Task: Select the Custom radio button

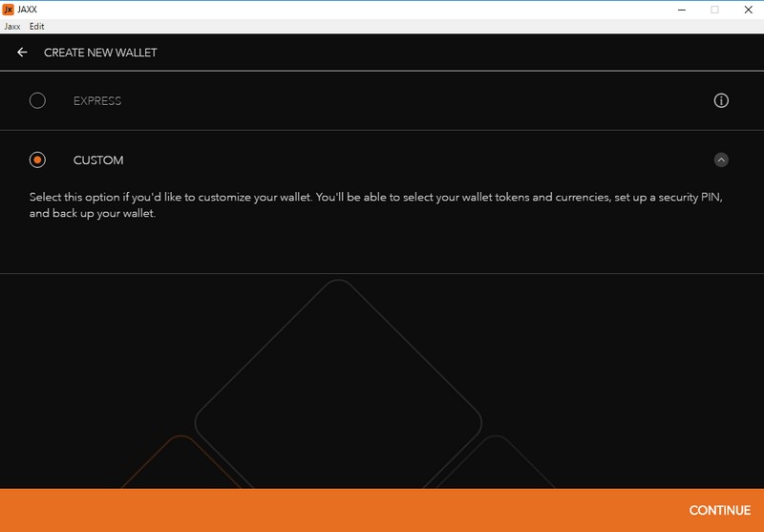Action: point(37,160)
